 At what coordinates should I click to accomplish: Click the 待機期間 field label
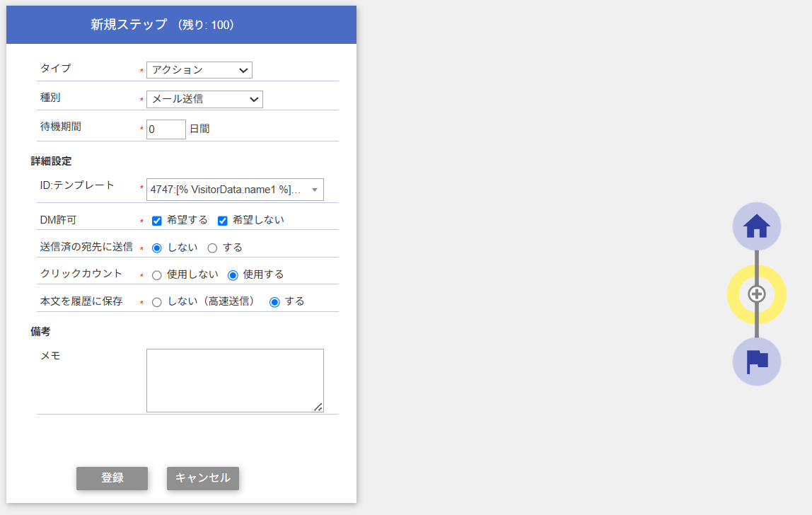click(x=61, y=127)
